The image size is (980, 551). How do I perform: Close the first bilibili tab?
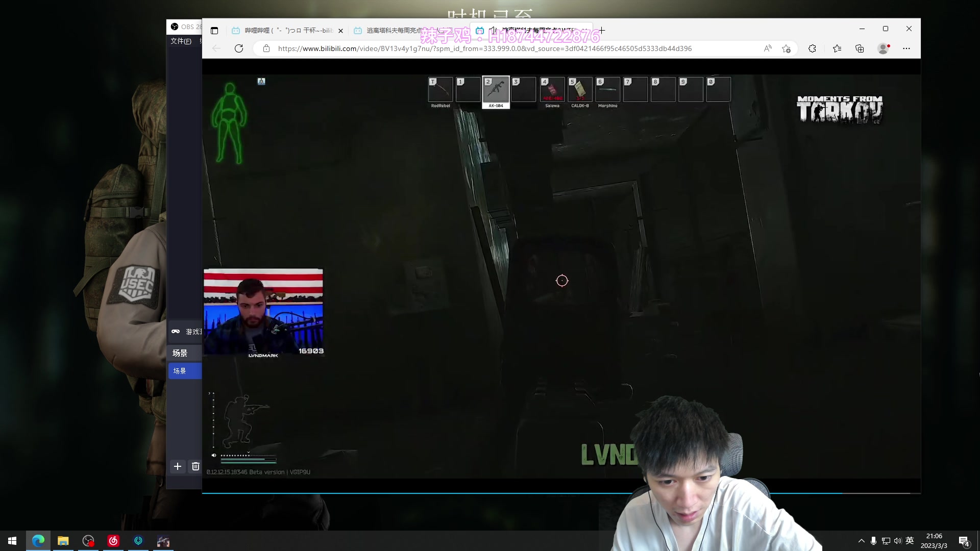[341, 31]
